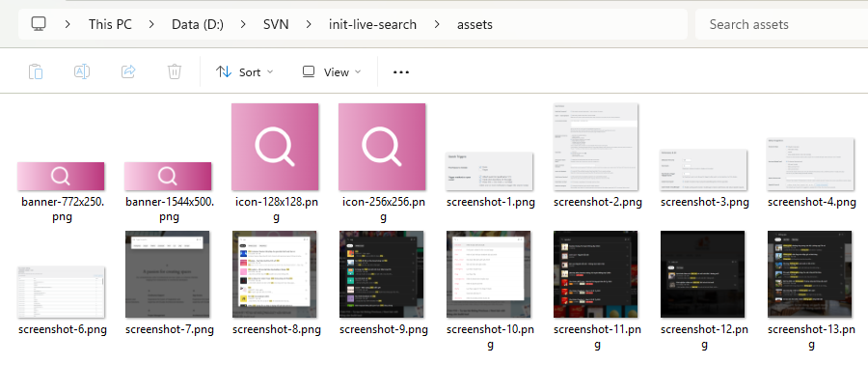Open the View dropdown

331,72
